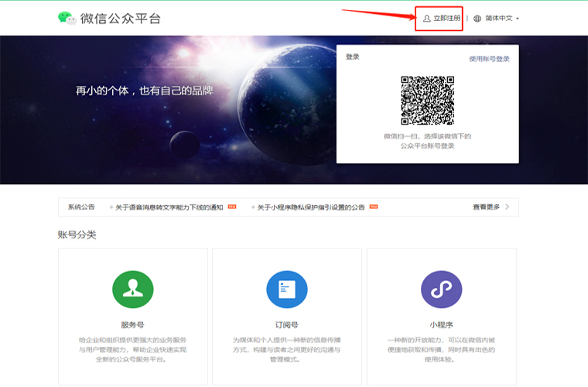Expand the language dropdown arrow
This screenshot has height=387, width=588.
(x=518, y=19)
